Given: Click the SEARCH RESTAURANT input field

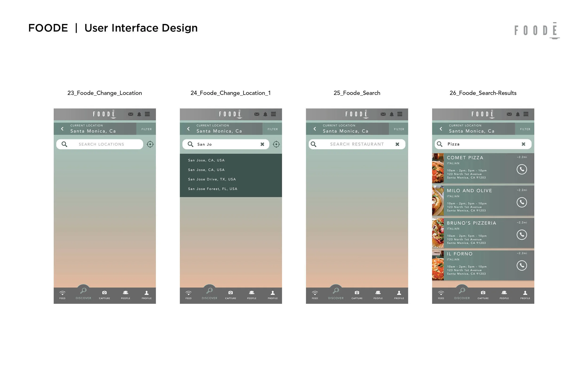Looking at the screenshot, I should [357, 144].
